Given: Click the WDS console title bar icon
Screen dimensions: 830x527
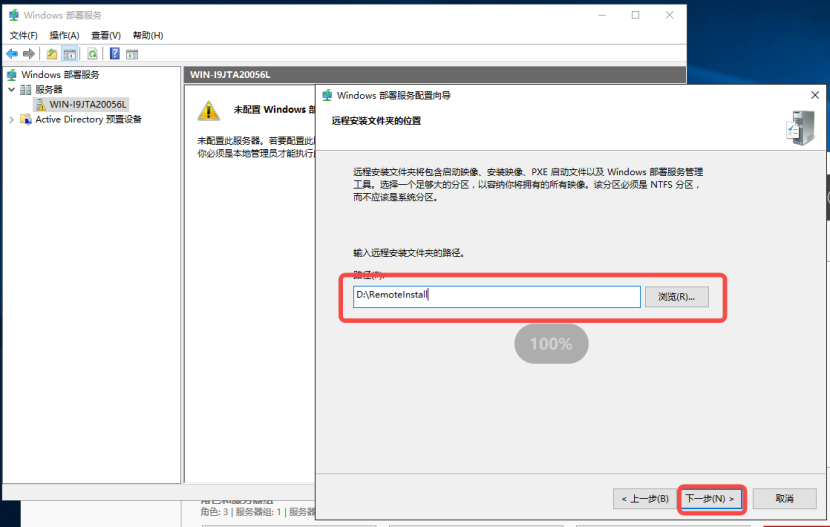Looking at the screenshot, I should pyautogui.click(x=14, y=15).
